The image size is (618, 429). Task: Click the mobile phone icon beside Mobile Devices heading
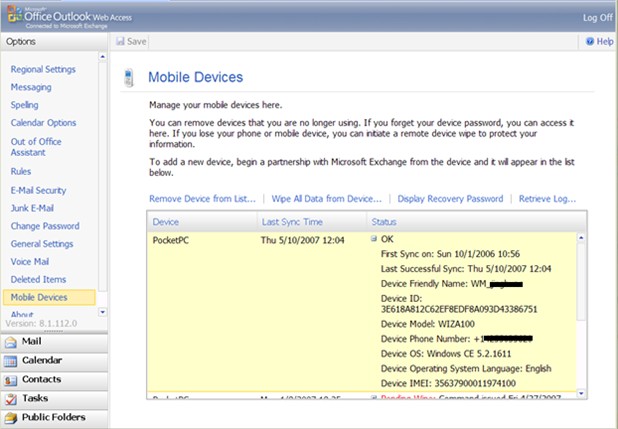[x=128, y=77]
